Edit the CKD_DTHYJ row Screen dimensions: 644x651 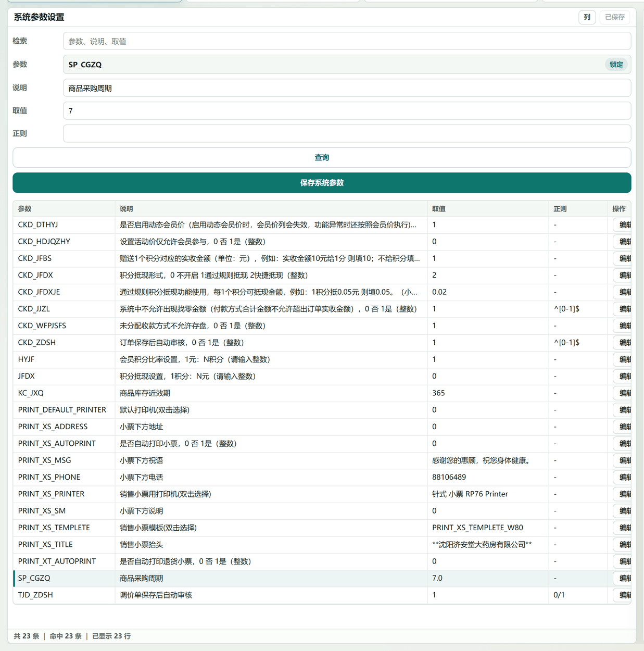622,225
